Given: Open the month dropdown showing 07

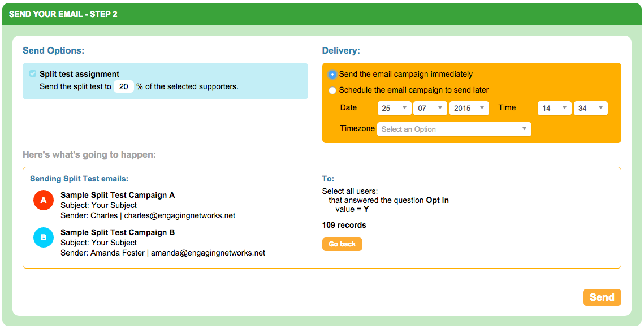Looking at the screenshot, I should click(430, 108).
